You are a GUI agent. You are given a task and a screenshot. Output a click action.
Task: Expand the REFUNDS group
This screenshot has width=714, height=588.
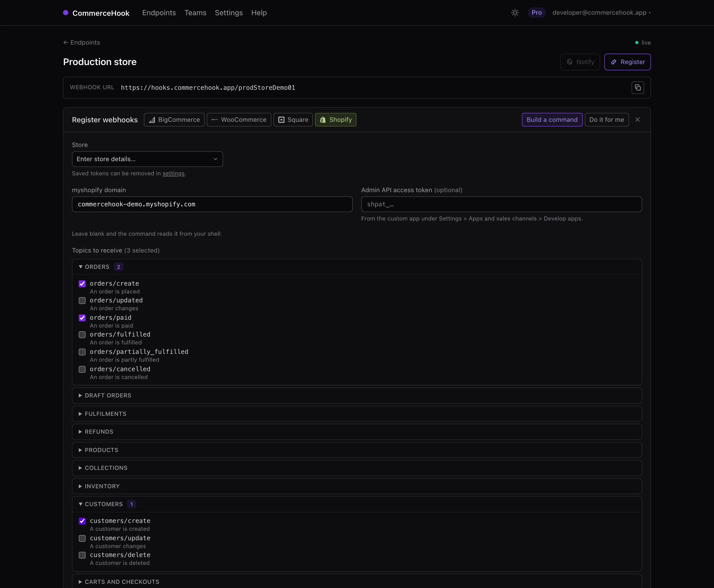(x=357, y=432)
